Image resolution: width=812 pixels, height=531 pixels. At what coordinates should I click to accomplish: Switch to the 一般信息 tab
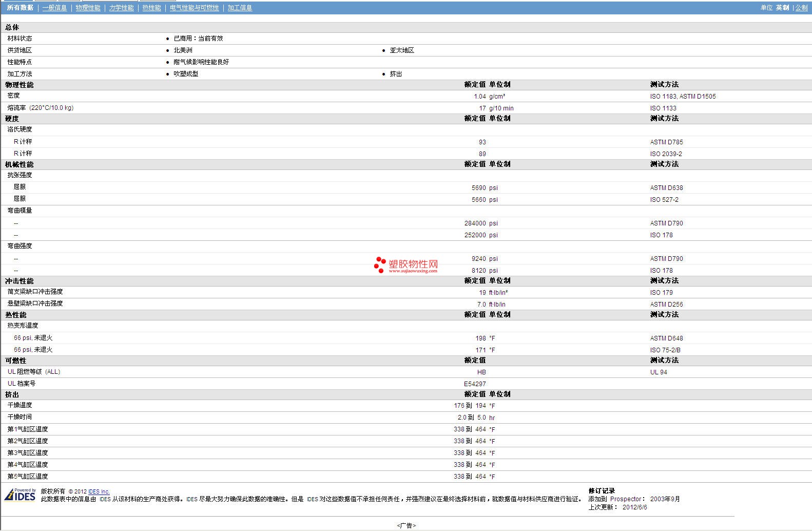point(54,8)
